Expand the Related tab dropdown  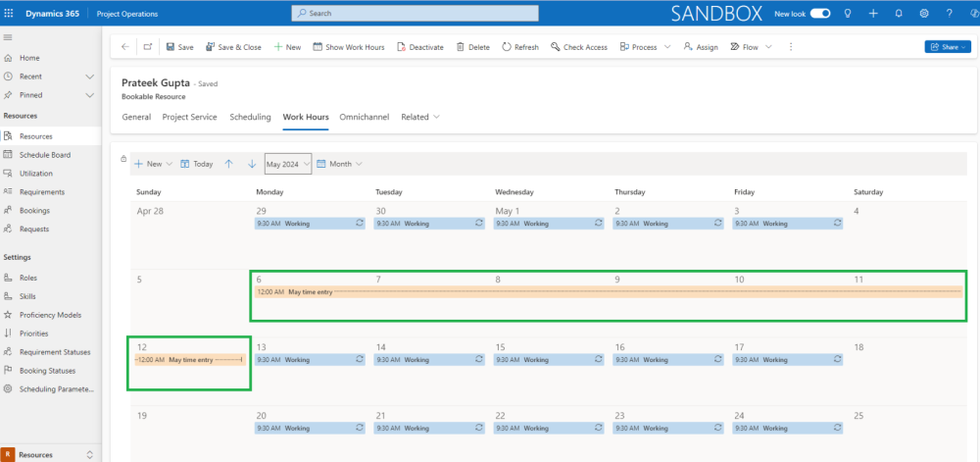(419, 117)
